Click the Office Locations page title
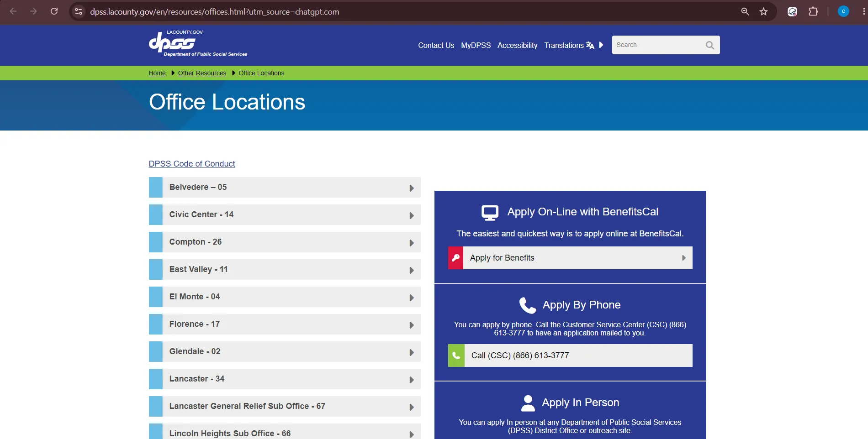Image resolution: width=868 pixels, height=439 pixels. [x=227, y=102]
